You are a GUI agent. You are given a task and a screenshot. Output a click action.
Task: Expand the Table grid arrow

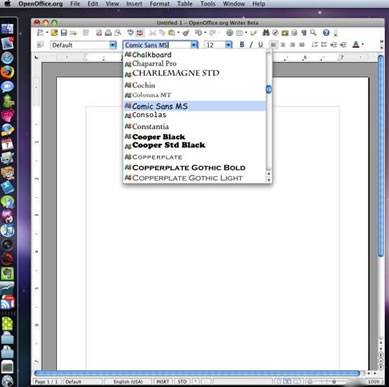pos(246,33)
